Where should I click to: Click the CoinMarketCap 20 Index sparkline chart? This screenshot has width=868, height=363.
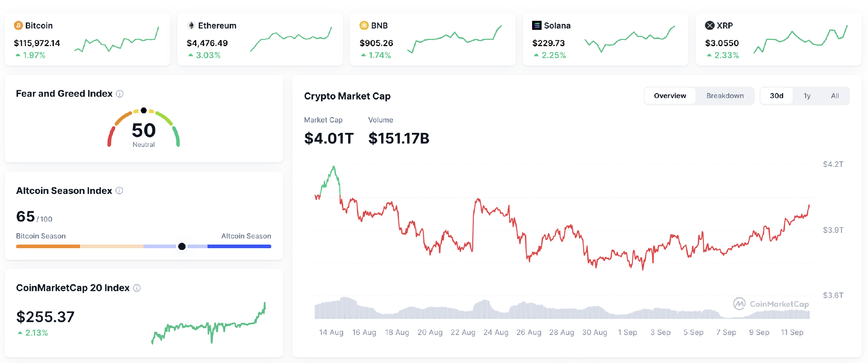pyautogui.click(x=208, y=324)
